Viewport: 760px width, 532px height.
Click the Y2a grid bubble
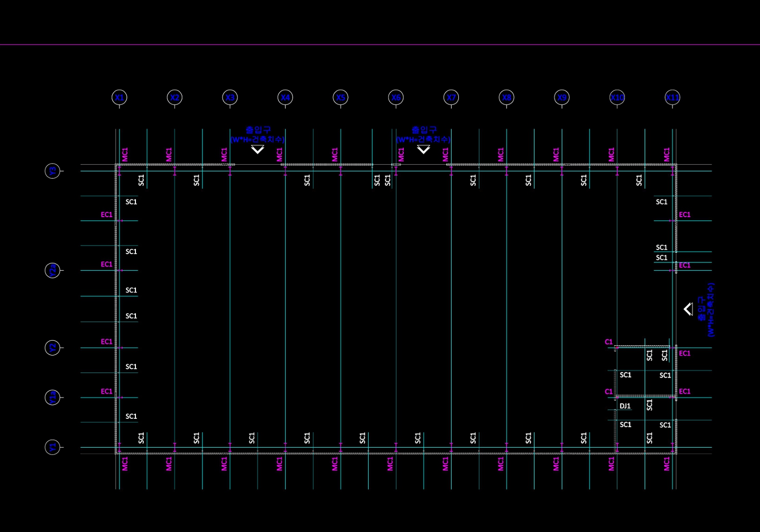click(x=53, y=270)
